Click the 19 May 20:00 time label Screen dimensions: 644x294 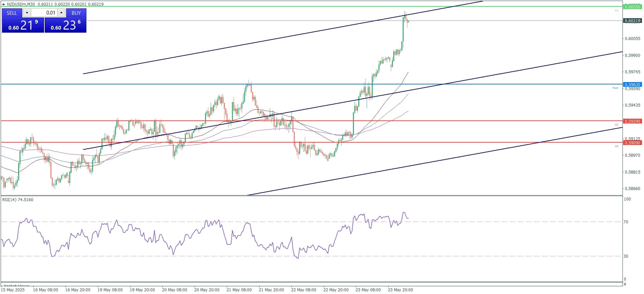pos(142,290)
